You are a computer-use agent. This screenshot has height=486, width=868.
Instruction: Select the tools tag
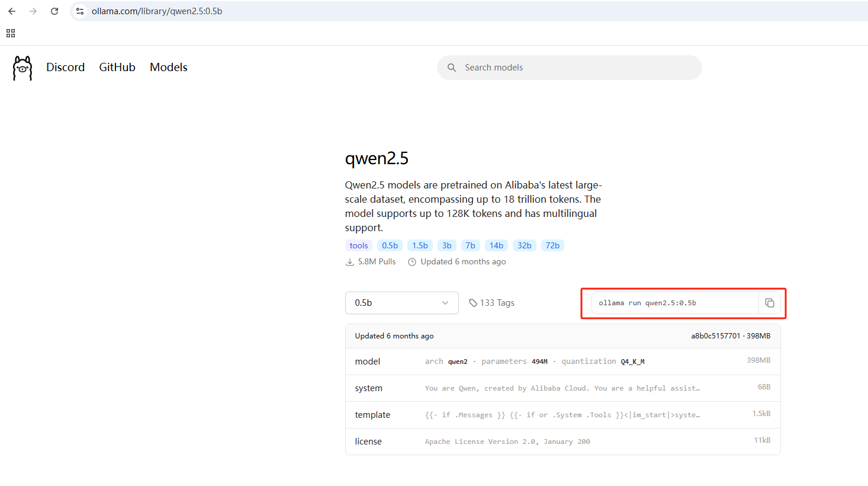tap(359, 245)
